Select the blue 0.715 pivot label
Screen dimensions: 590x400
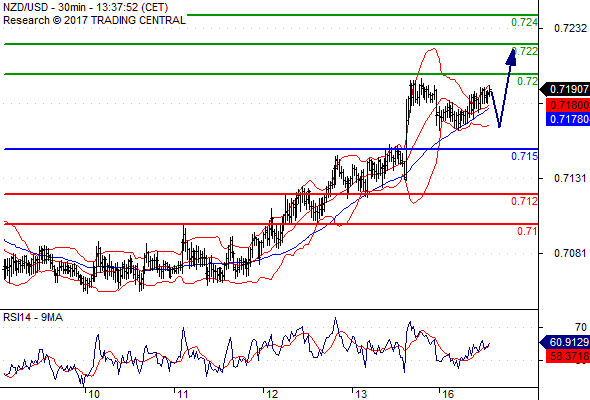(525, 156)
